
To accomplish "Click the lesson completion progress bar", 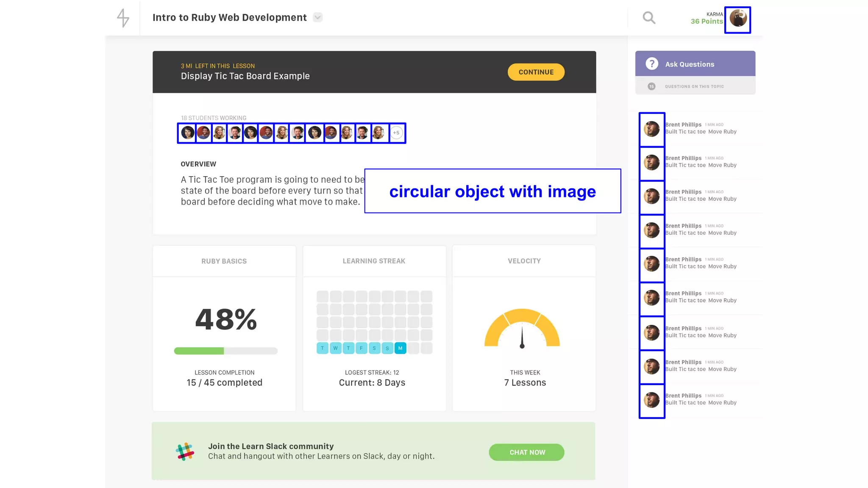I will 225,351.
